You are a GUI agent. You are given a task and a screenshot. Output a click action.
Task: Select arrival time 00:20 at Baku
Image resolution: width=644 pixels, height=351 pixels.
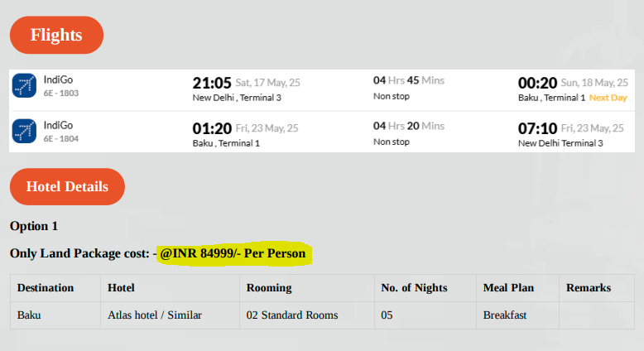pos(537,83)
